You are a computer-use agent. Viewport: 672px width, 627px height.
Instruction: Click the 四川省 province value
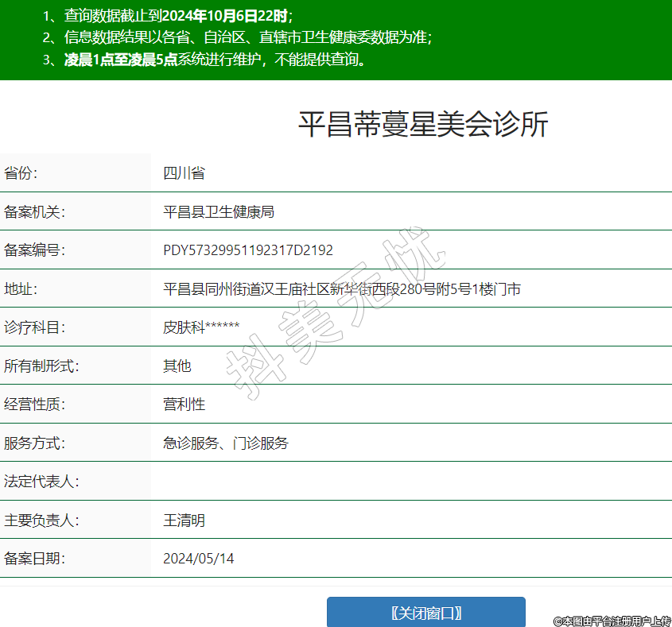[x=184, y=173]
